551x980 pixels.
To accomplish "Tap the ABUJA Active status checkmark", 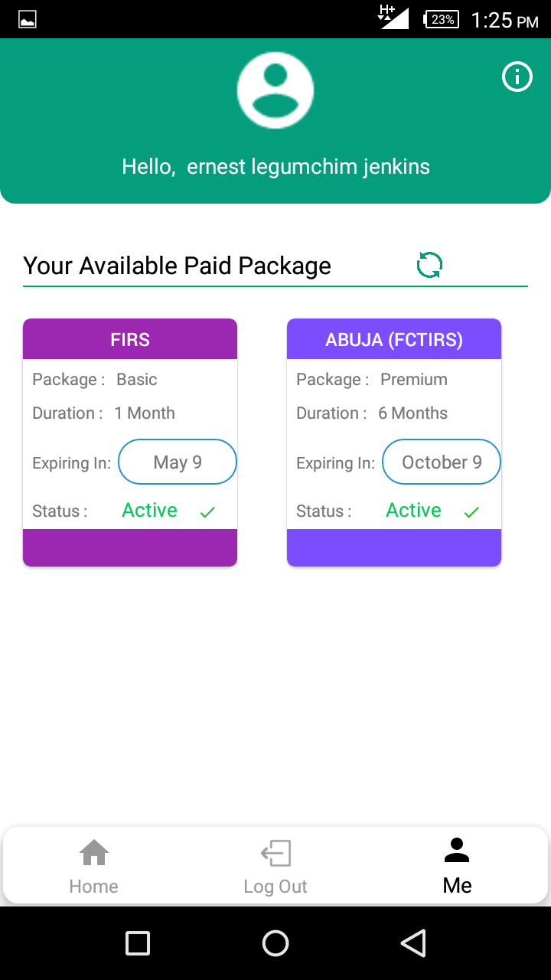I will pyautogui.click(x=471, y=512).
